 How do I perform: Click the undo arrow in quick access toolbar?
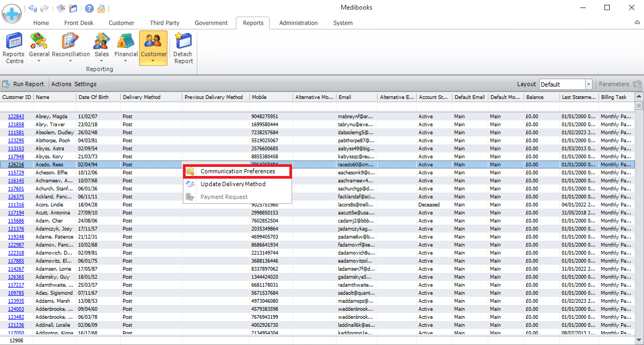33,9
